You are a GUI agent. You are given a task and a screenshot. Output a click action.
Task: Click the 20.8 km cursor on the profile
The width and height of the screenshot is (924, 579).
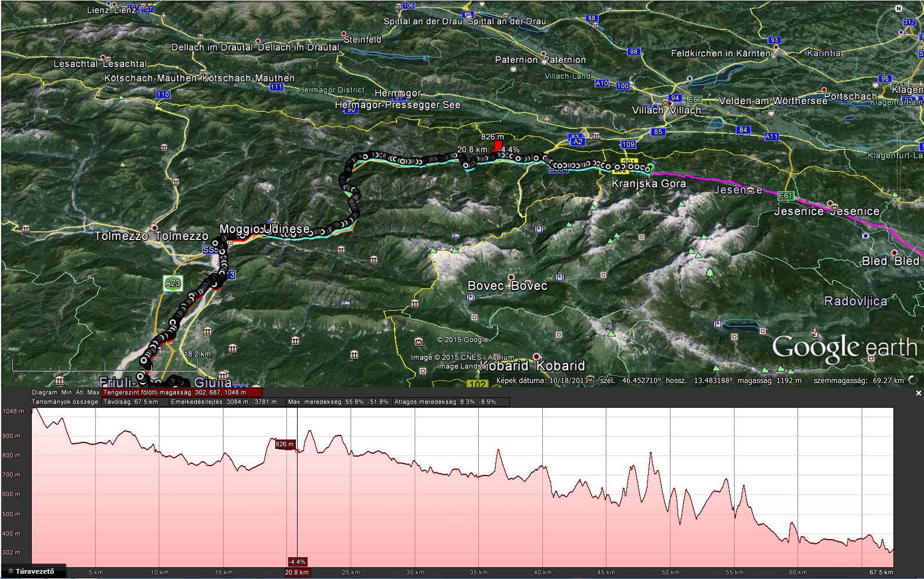coord(296,572)
